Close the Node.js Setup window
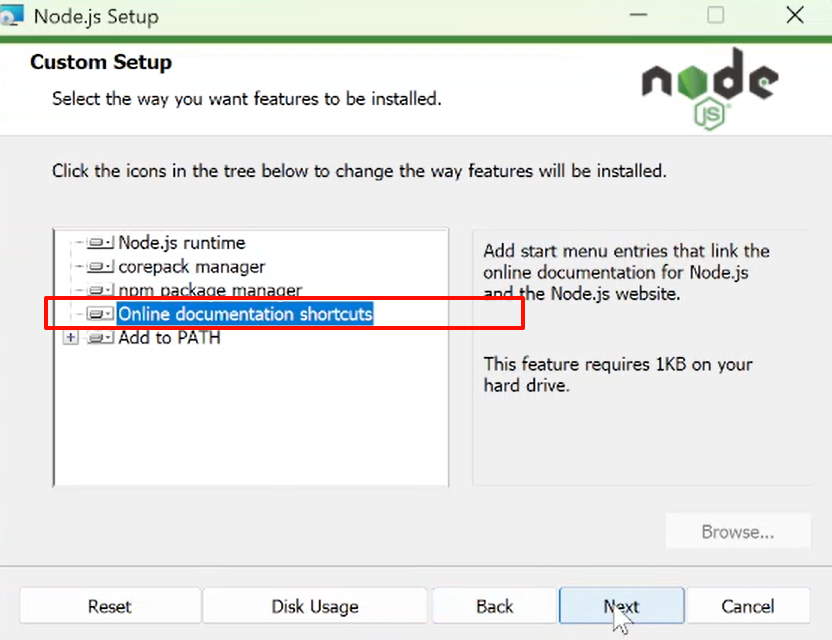The height and width of the screenshot is (640, 832). (x=795, y=15)
